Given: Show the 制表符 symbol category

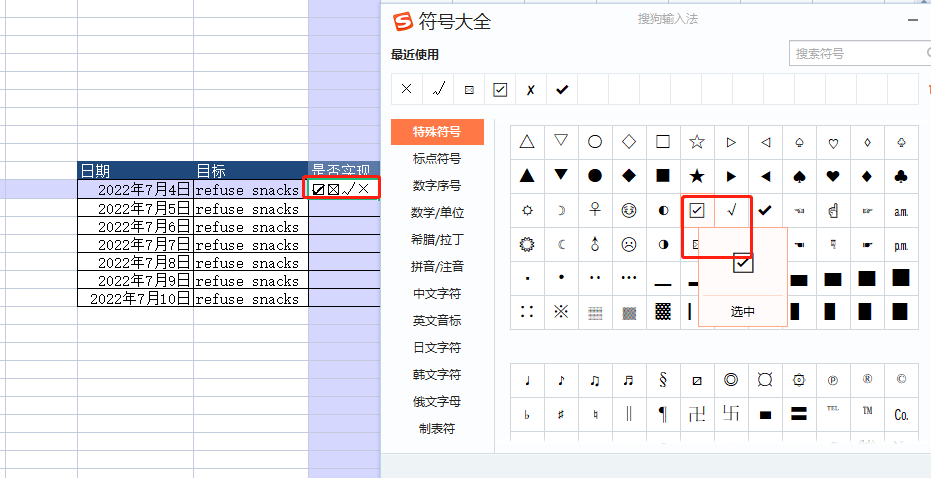Looking at the screenshot, I should point(437,429).
